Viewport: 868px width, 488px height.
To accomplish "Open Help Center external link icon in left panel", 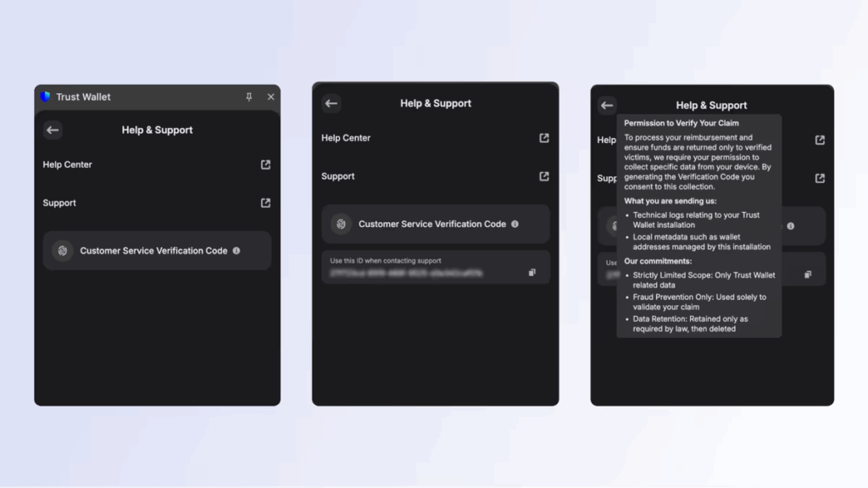I will tap(265, 165).
